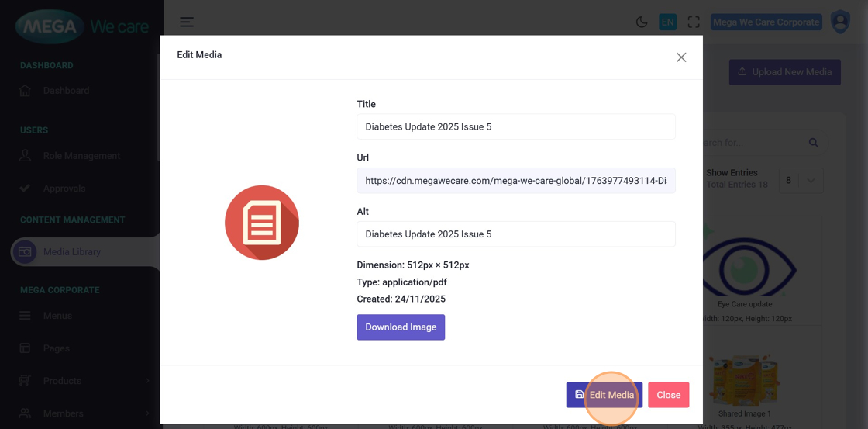Open the user profile avatar icon
868x429 pixels.
tap(840, 22)
